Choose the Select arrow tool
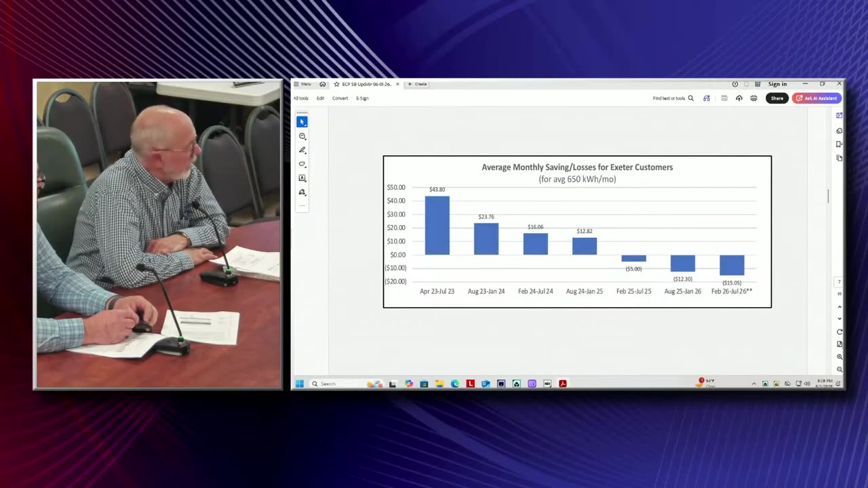This screenshot has width=868, height=488. [x=302, y=122]
